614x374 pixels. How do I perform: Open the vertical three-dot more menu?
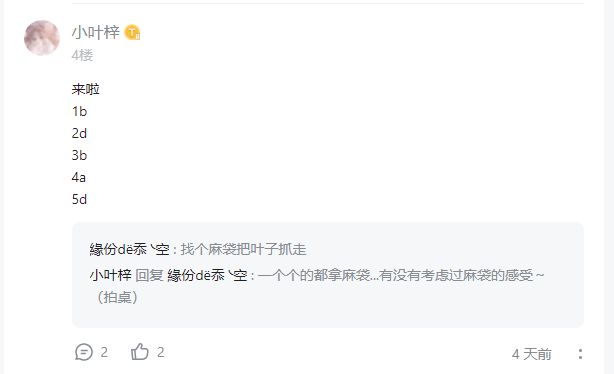[x=580, y=354]
